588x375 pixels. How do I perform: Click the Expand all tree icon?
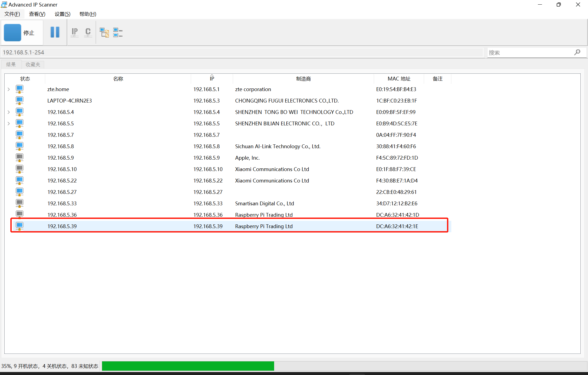(104, 33)
